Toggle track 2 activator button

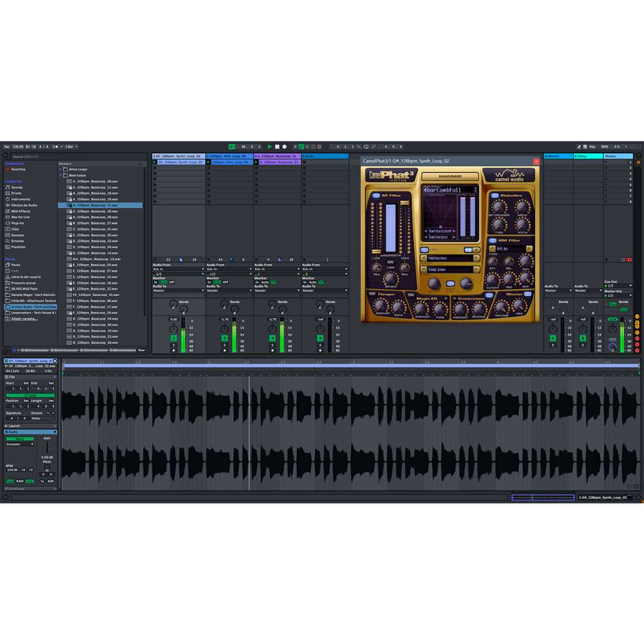pyautogui.click(x=225, y=338)
